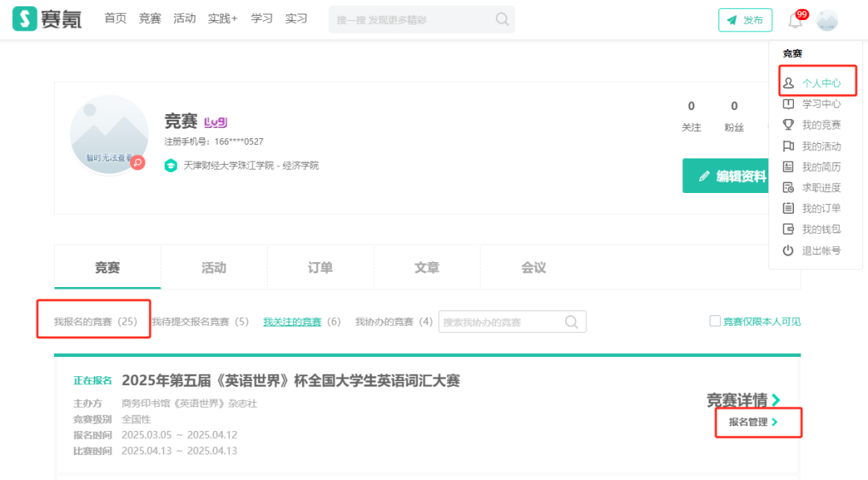
Task: Switch to the 订单 tab
Action: 320,267
